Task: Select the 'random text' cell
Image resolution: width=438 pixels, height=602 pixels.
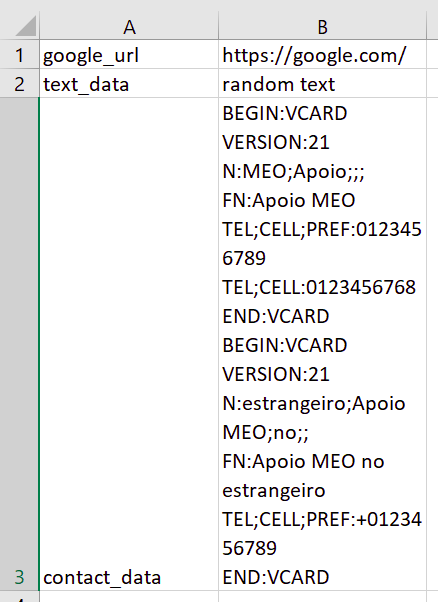Action: click(x=322, y=84)
